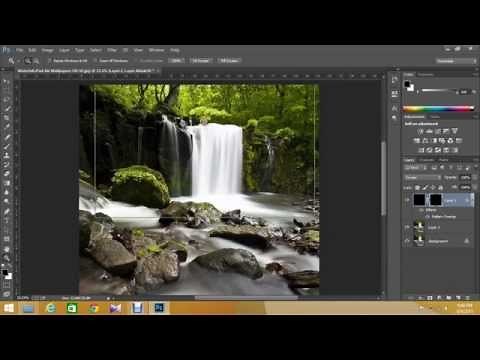This screenshot has height=360, width=480.
Task: Click the 100% zoom button
Action: tap(176, 61)
